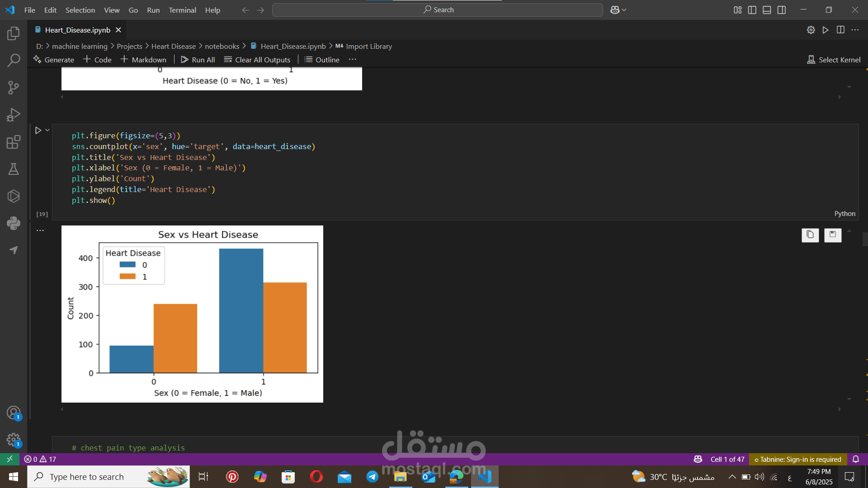
Task: Open Opera browser from taskbar
Action: coord(316,477)
